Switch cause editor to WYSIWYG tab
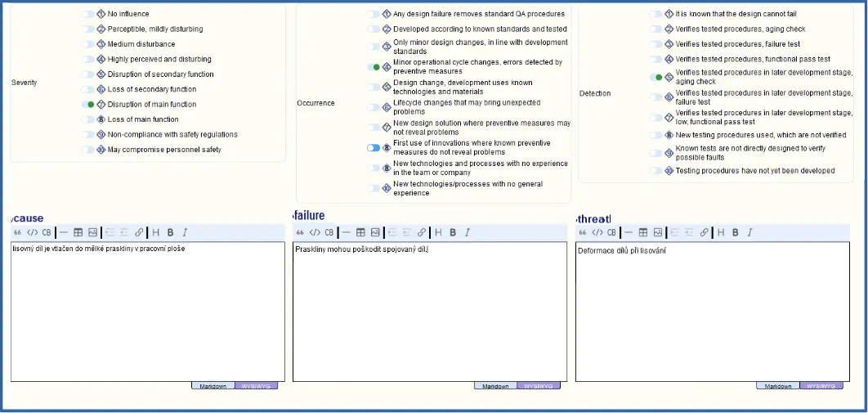 click(257, 386)
